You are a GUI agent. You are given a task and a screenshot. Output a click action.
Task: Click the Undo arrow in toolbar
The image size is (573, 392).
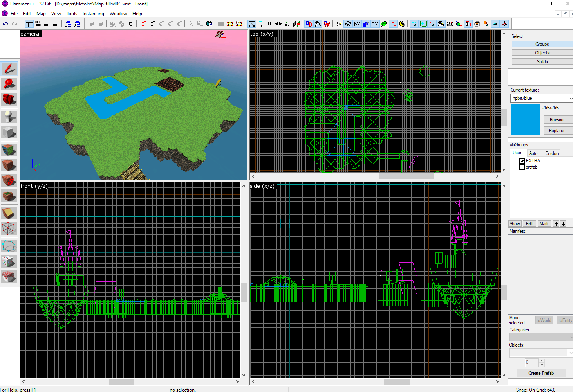(5, 24)
